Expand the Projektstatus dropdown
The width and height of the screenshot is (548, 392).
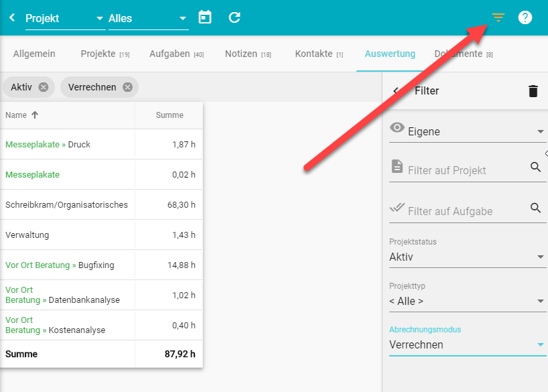pos(467,257)
